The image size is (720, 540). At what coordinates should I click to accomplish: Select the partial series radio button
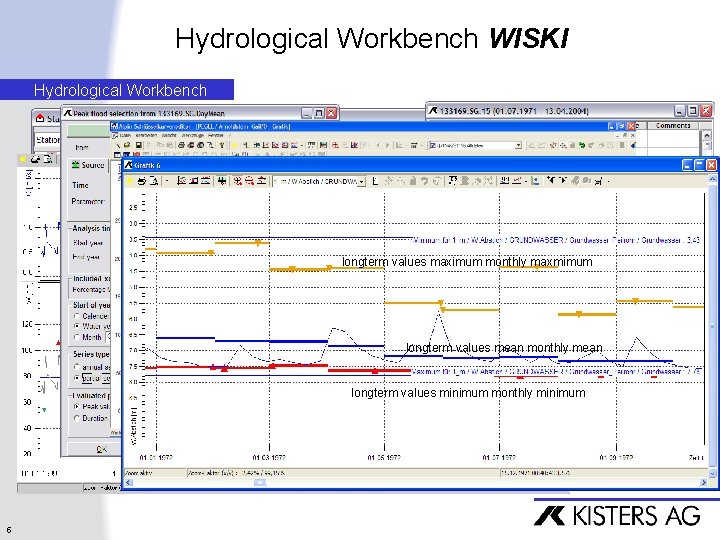77,378
